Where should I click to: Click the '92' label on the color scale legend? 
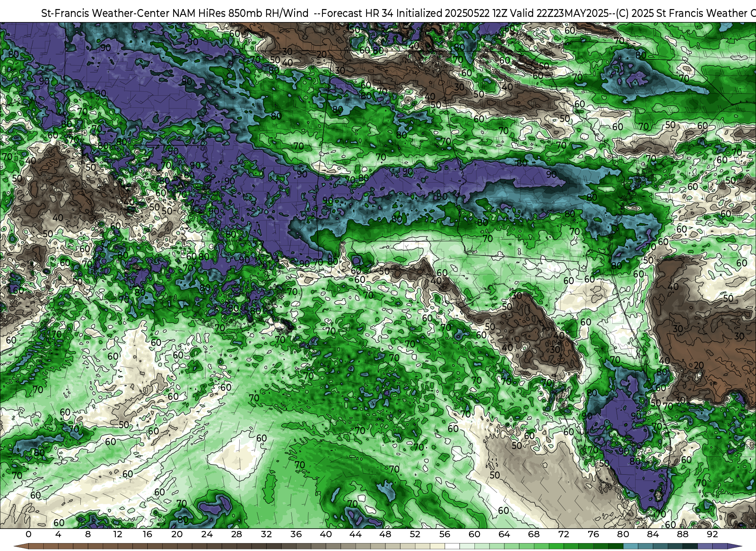click(712, 534)
